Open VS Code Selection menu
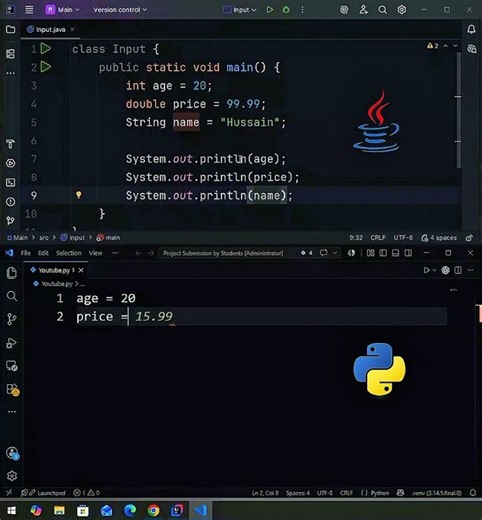482x520 pixels. click(69, 253)
